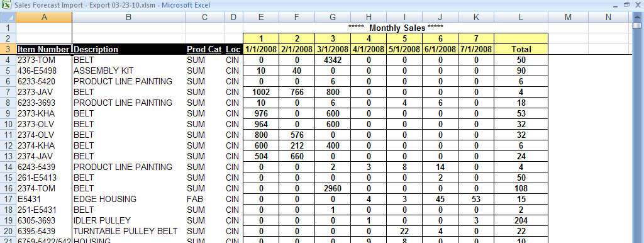This screenshot has width=644, height=243.
Task: Click the value '2960' in row 16
Action: tap(333, 188)
